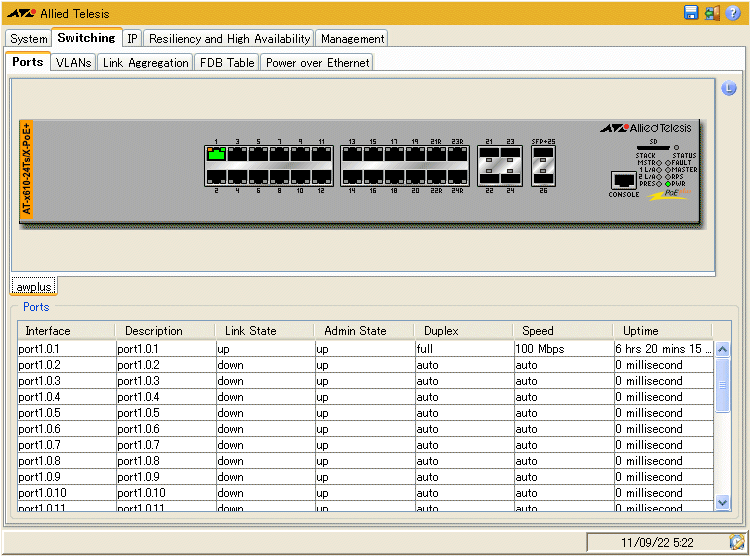Image resolution: width=750 pixels, height=556 pixels.
Task: Click '6 hrs 20 mins 15' uptime cell
Action: tap(663, 349)
